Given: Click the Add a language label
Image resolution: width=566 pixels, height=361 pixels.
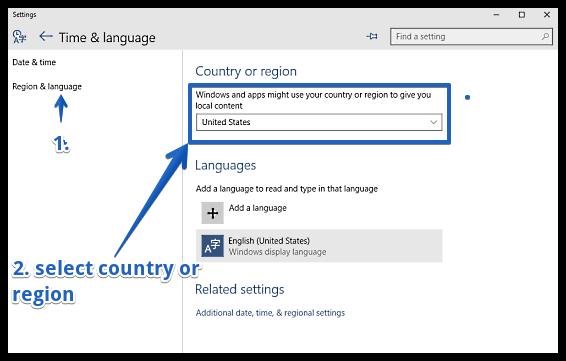Looking at the screenshot, I should point(258,208).
